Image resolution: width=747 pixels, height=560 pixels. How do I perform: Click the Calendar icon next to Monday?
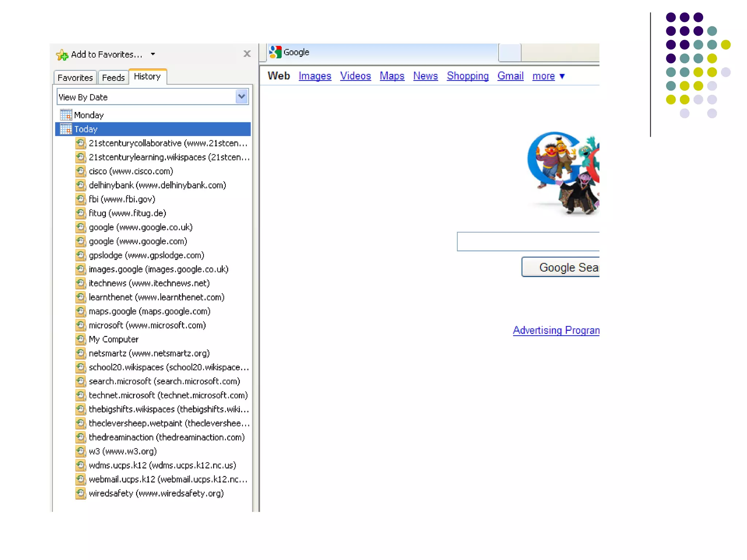pos(66,115)
